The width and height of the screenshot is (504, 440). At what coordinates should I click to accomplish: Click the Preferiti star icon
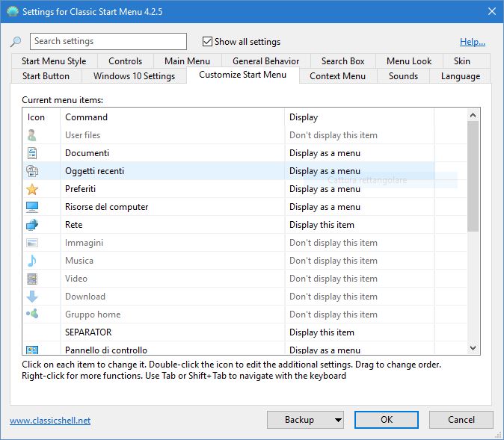tap(32, 189)
